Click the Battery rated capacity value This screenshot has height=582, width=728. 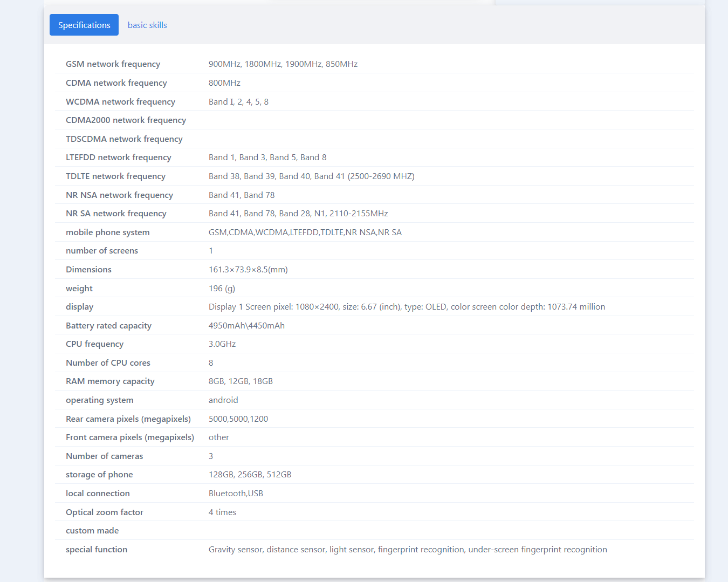coord(246,325)
